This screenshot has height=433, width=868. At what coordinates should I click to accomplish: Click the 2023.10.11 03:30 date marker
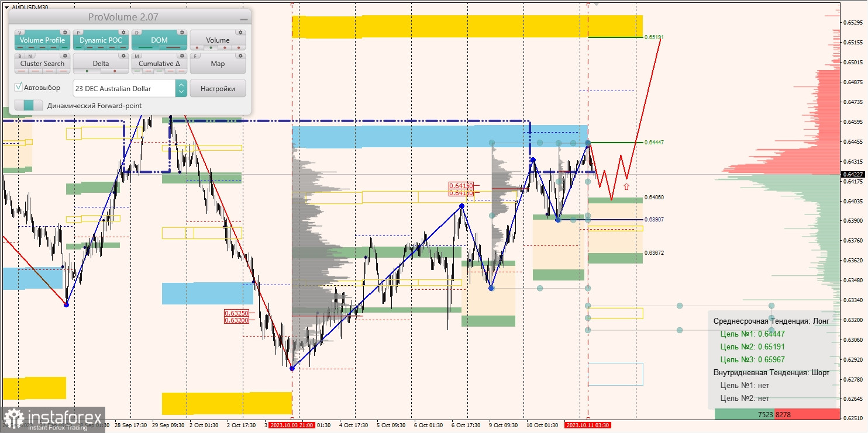[x=588, y=425]
